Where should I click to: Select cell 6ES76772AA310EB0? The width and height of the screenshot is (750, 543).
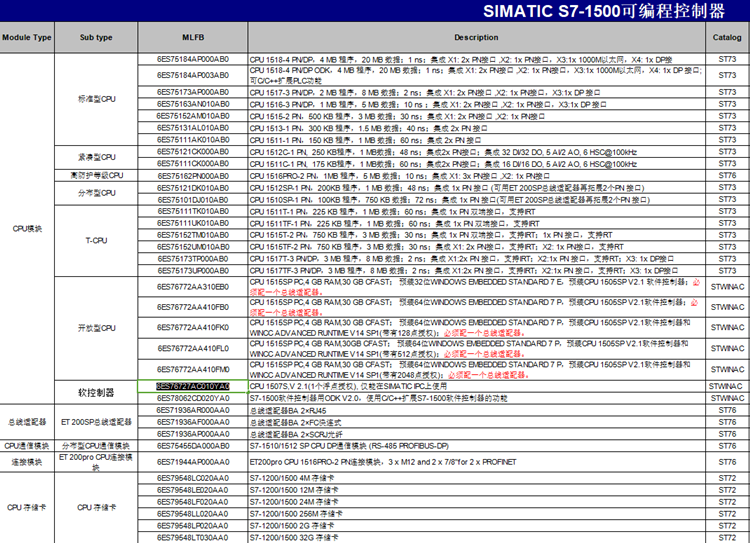[x=193, y=287]
